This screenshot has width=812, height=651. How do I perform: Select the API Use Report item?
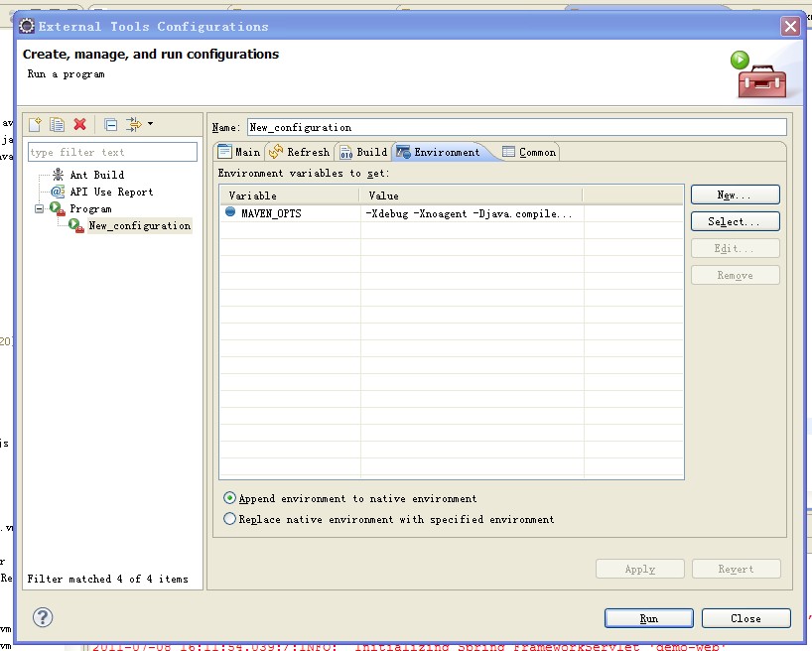click(110, 192)
